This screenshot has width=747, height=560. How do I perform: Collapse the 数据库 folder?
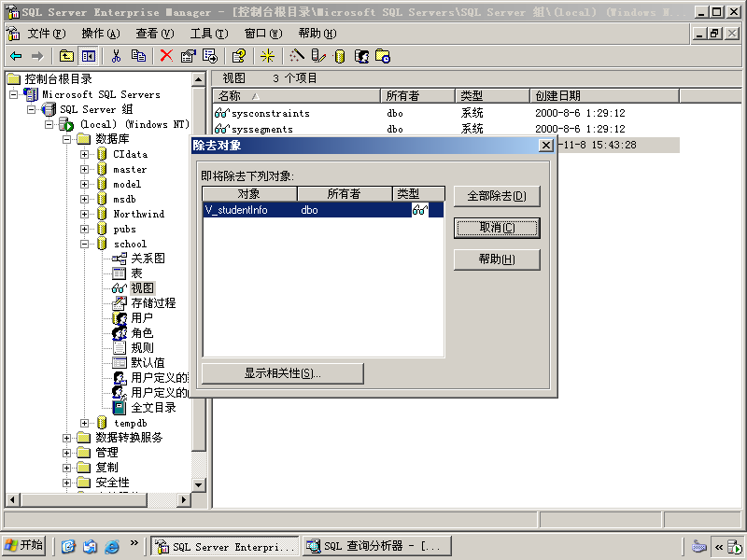pos(66,139)
